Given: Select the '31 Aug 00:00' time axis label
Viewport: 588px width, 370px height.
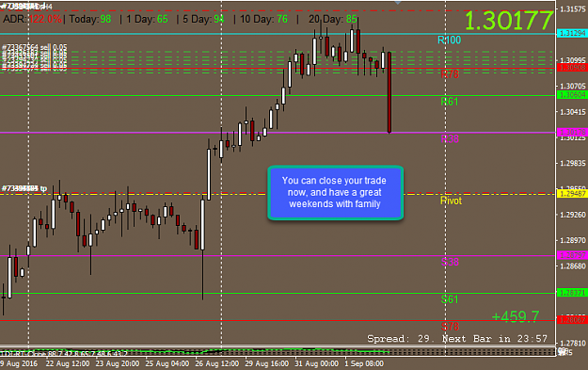Looking at the screenshot, I should [x=316, y=363].
